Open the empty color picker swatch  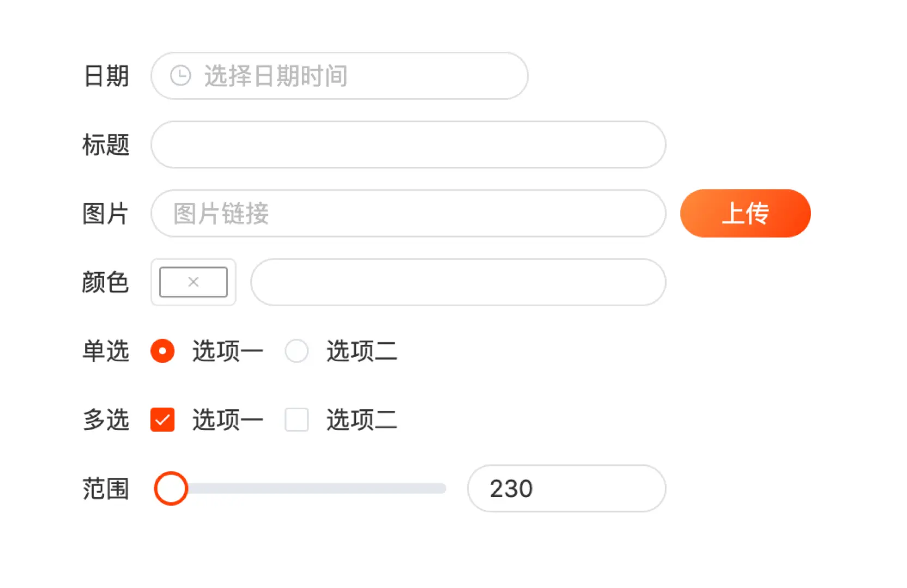click(x=193, y=282)
